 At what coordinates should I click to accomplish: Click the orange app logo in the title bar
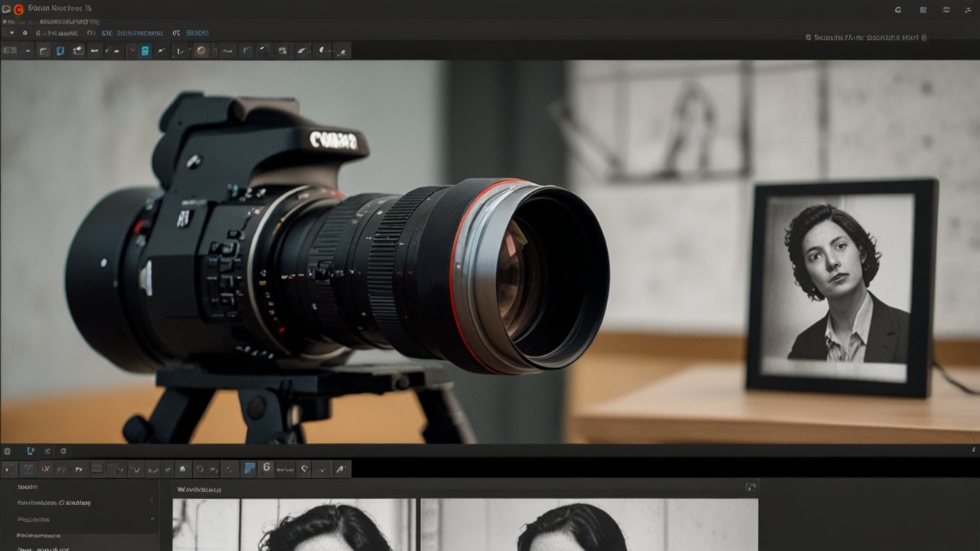(x=18, y=8)
